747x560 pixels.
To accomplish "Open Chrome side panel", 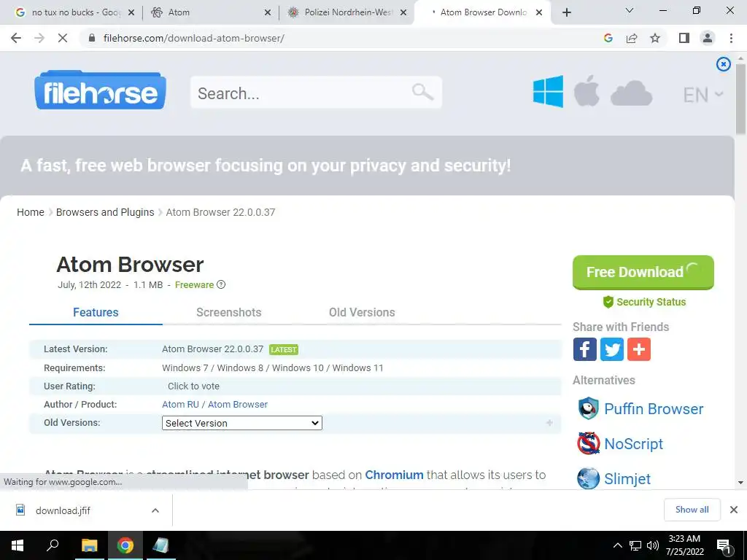I will click(x=684, y=38).
